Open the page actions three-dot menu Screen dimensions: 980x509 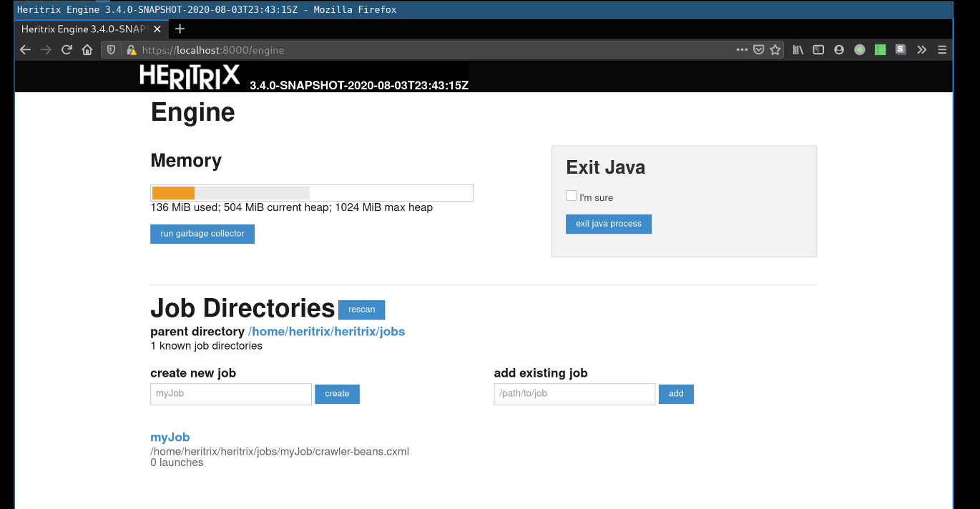click(742, 50)
